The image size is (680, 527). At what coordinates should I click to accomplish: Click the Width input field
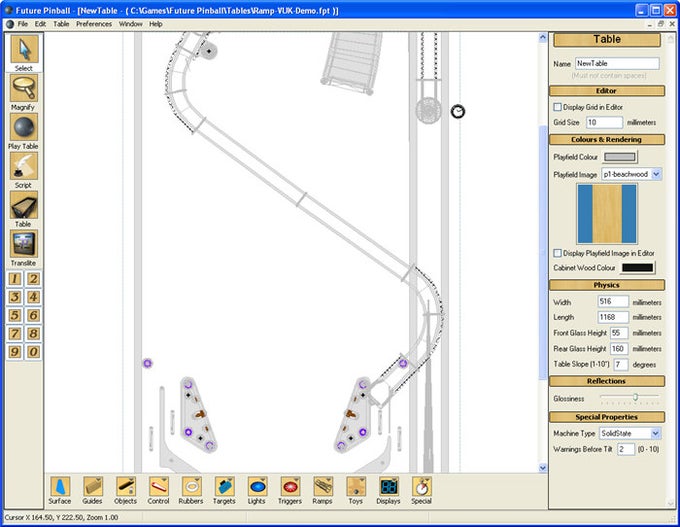(x=613, y=301)
